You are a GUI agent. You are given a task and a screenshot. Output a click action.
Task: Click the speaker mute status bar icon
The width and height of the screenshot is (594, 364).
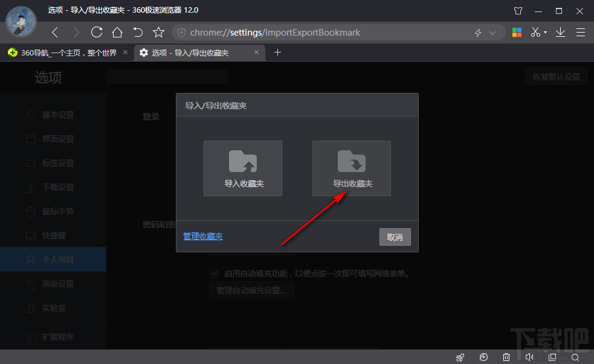(529, 357)
